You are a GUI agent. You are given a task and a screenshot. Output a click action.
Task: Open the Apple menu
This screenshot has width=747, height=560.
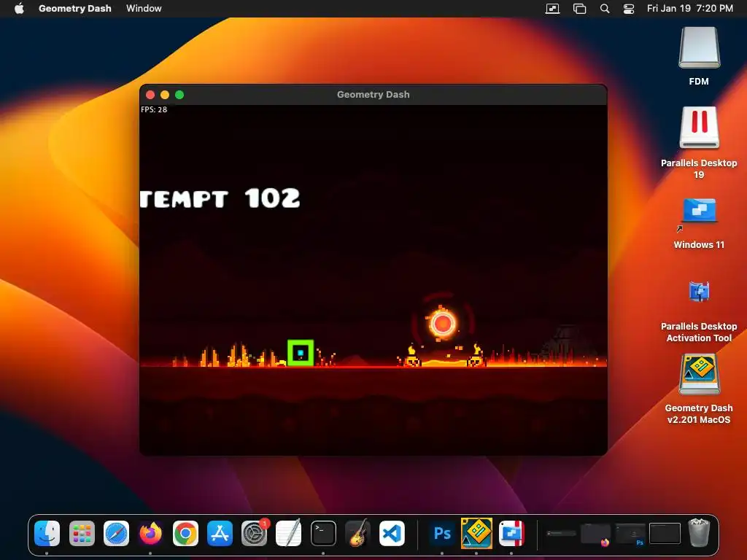(x=19, y=8)
